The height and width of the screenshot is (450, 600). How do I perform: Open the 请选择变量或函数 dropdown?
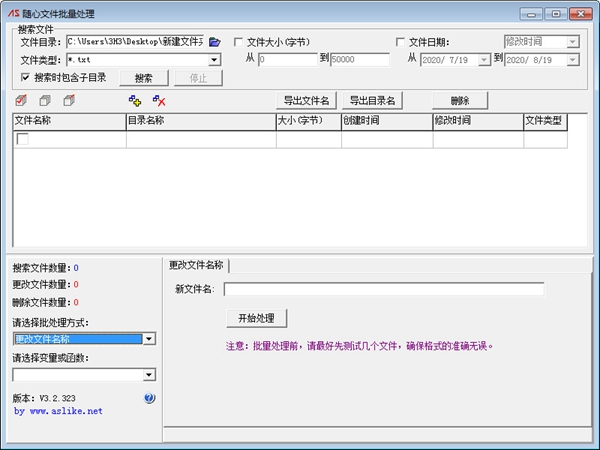[149, 375]
